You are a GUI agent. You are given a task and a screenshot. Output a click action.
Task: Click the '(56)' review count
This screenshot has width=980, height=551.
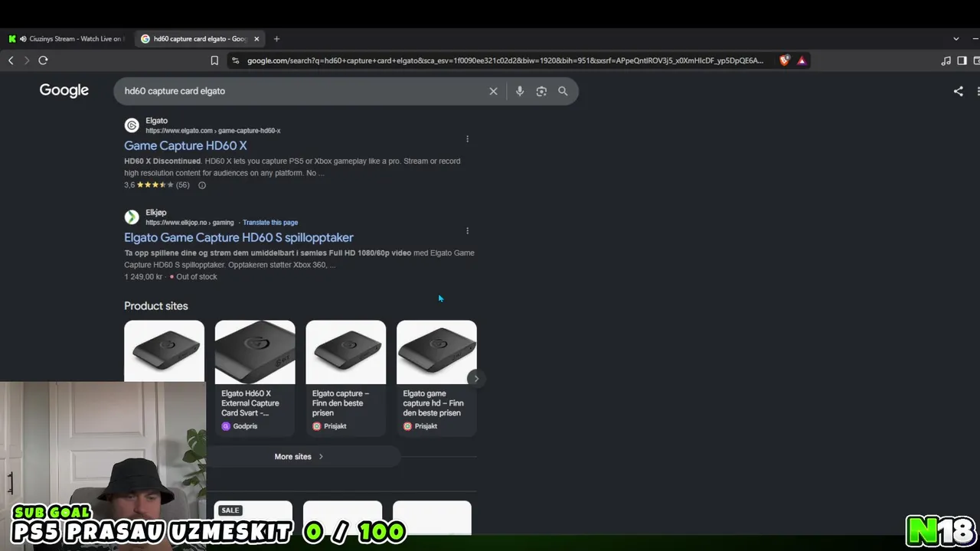click(x=182, y=185)
